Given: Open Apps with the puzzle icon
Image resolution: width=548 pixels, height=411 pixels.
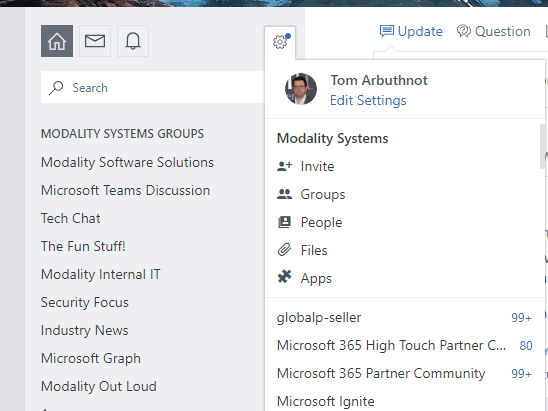Looking at the screenshot, I should [x=304, y=278].
